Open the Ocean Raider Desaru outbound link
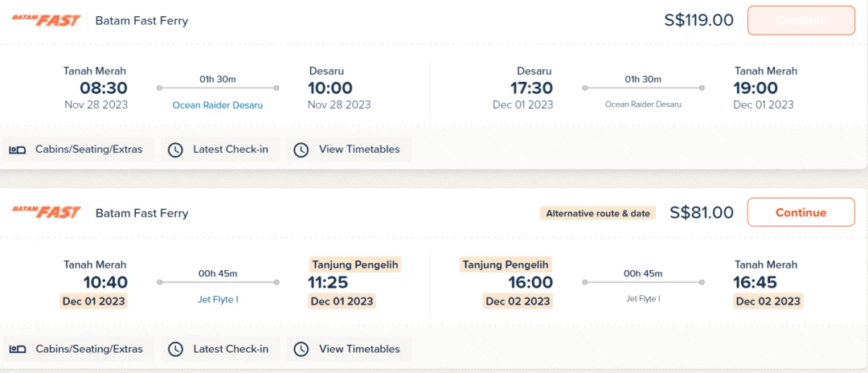Image resolution: width=868 pixels, height=373 pixels. (x=218, y=105)
